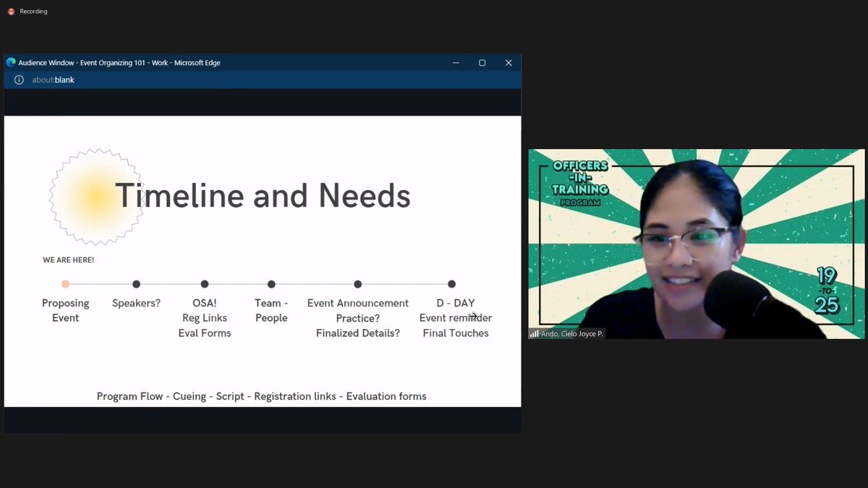Click the Event Announcement timeline dot
The height and width of the screenshot is (488, 868).
coord(357,284)
